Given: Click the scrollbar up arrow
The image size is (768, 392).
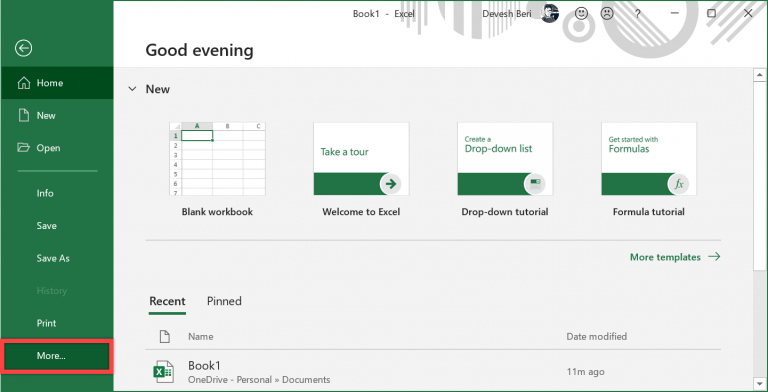Looking at the screenshot, I should click(760, 75).
